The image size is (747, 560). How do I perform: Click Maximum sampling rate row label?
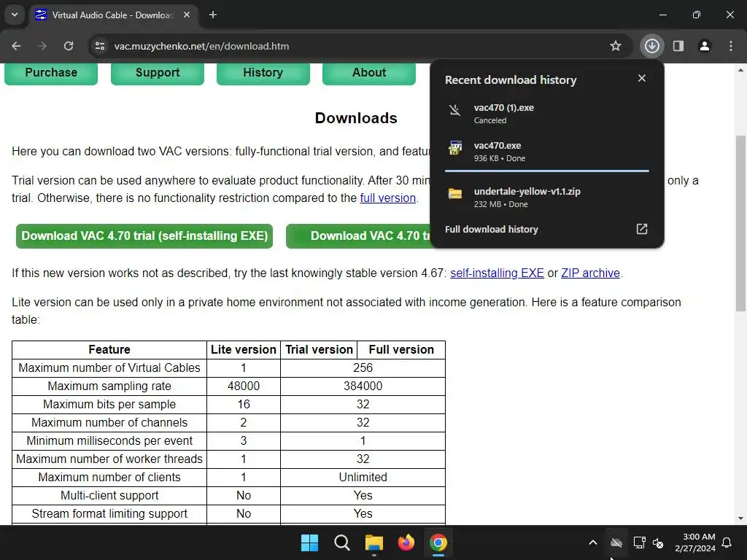(109, 386)
